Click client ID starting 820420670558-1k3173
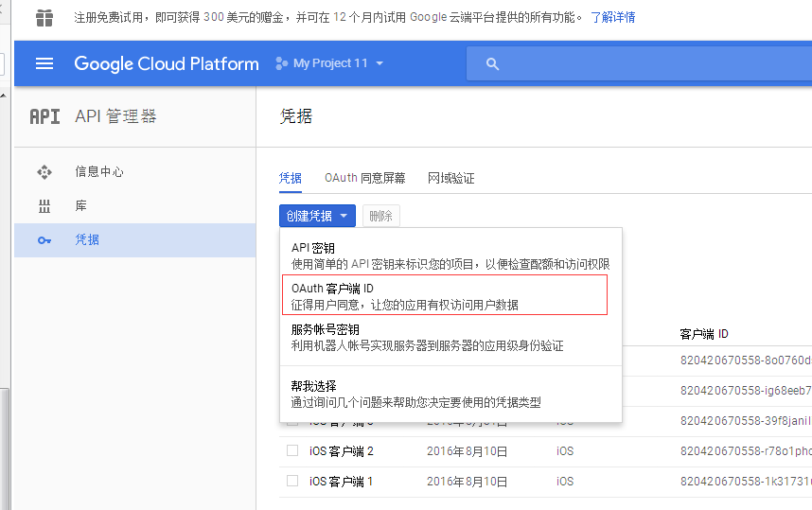The image size is (812, 510). point(746,481)
